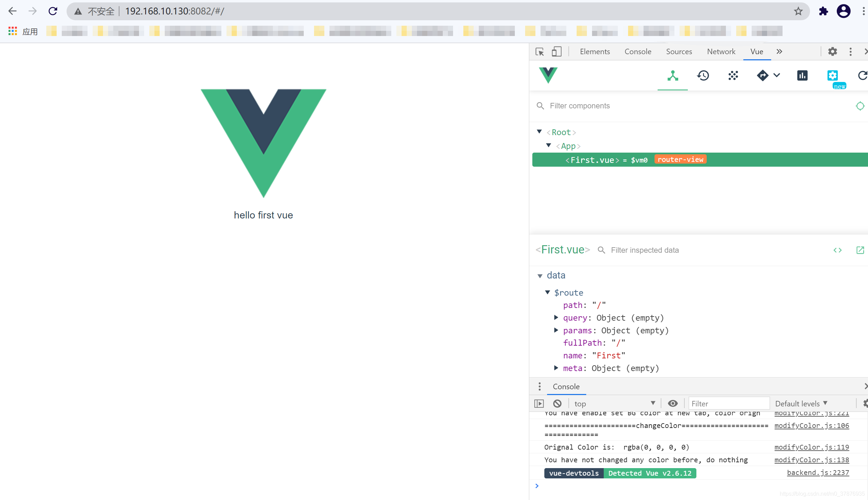This screenshot has width=868, height=500.
Task: Reload the current page
Action: click(53, 11)
